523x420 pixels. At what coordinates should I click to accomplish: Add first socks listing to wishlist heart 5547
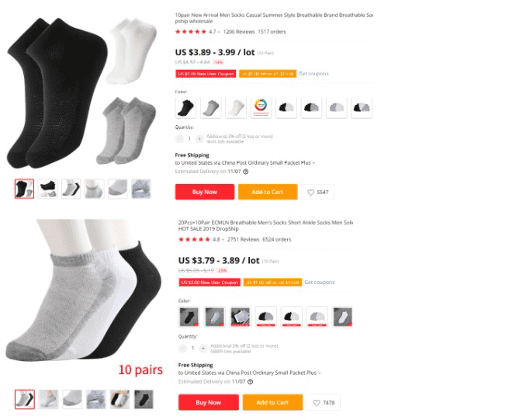[317, 193]
